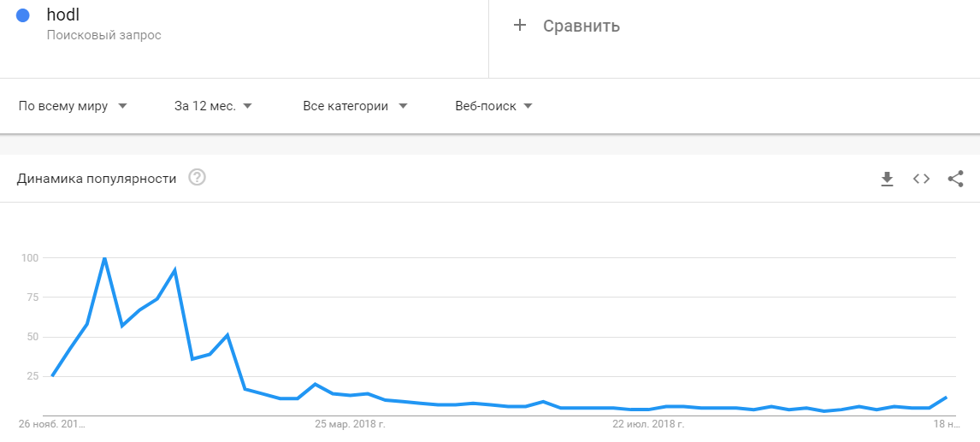
Task: Open the help question mark icon
Action: 198,178
